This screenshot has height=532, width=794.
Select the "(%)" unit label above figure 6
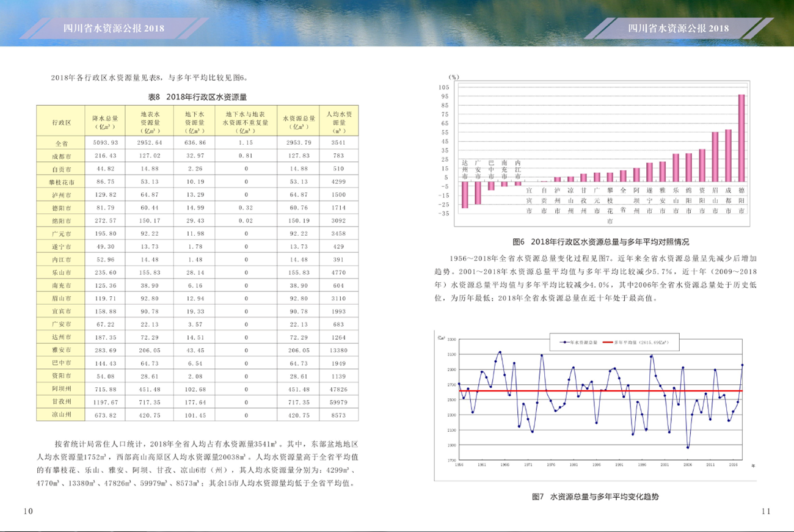pos(453,78)
